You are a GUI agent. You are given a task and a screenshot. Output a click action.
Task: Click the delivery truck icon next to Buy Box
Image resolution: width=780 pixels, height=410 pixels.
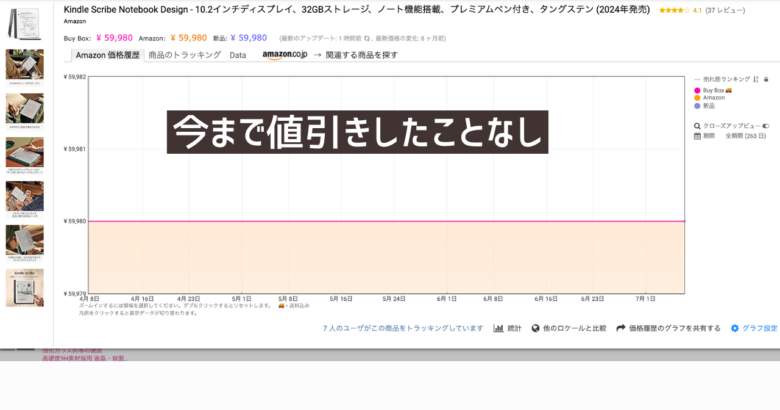pos(729,91)
